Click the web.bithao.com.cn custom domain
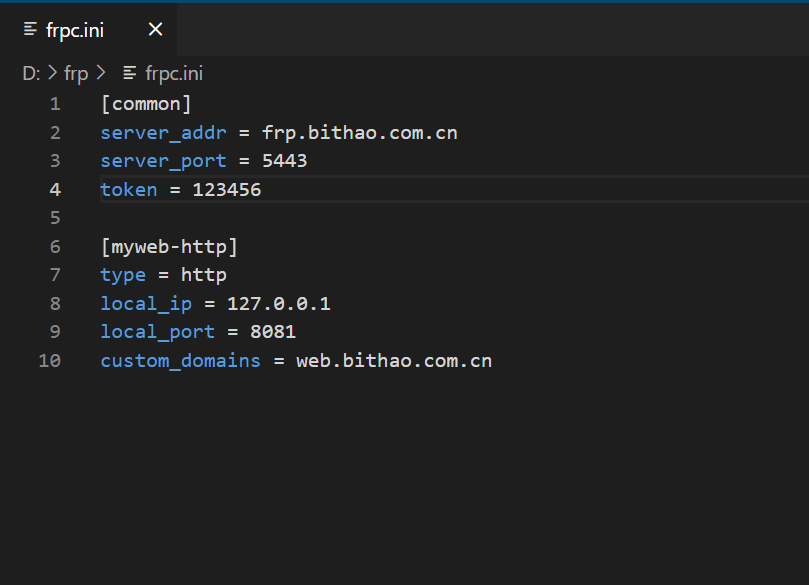The height and width of the screenshot is (585, 809). pos(394,361)
